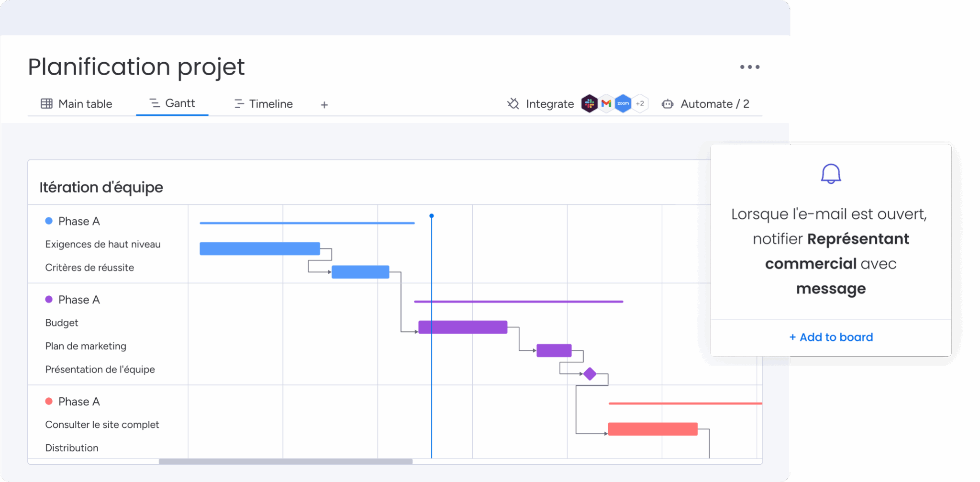Click the purple milestone diamond
This screenshot has height=482, width=980.
coord(590,373)
